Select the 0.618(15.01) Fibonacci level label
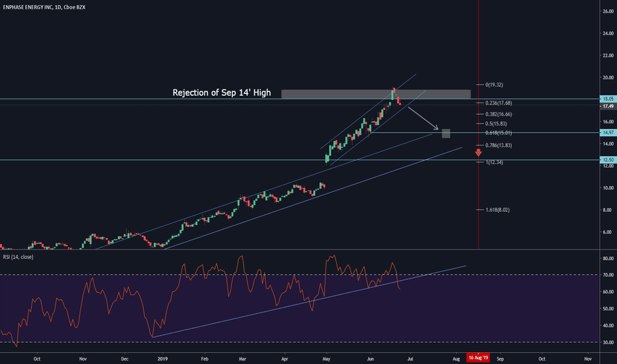Screen dimensions: 617x364 (x=498, y=132)
